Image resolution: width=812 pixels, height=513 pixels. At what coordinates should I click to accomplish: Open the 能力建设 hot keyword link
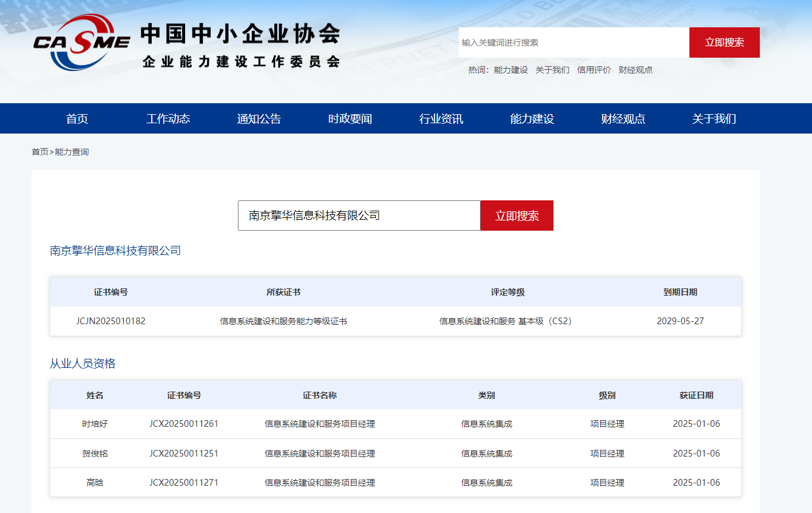point(510,70)
